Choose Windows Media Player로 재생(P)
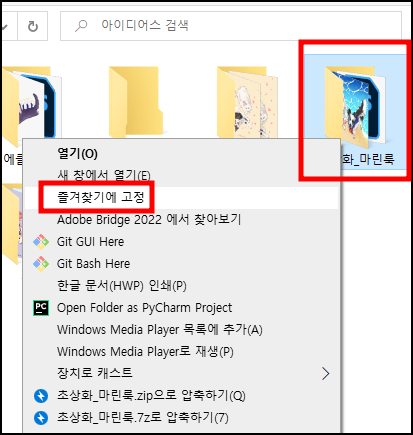The width and height of the screenshot is (413, 435). pyautogui.click(x=182, y=352)
